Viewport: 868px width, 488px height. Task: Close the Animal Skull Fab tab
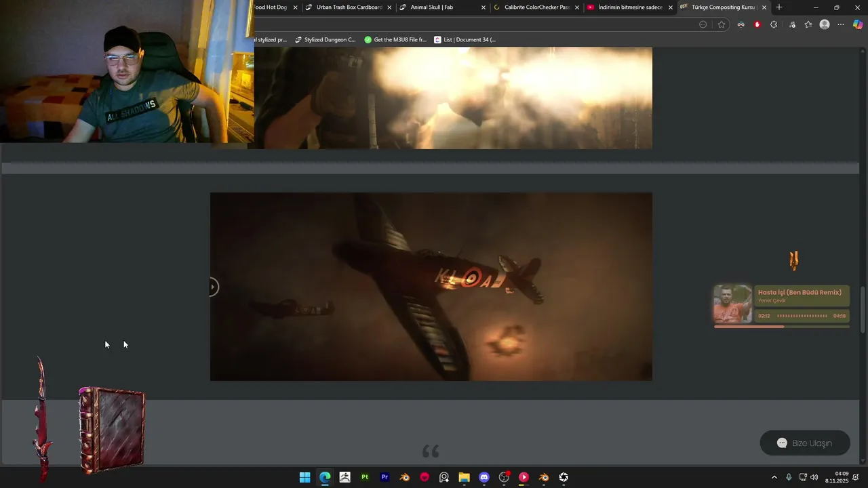click(x=484, y=7)
